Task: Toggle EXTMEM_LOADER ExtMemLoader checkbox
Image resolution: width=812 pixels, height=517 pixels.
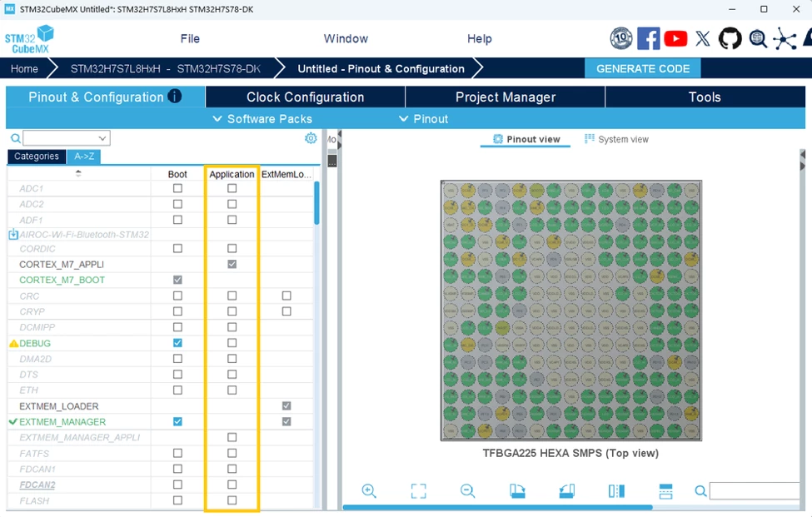Action: pyautogui.click(x=286, y=405)
